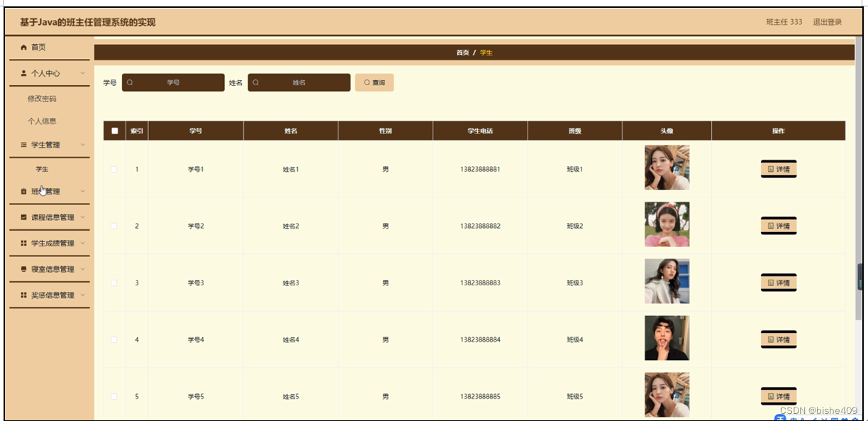
Task: Click the grid icon beside 奖惩信息管理
Action: 24,295
